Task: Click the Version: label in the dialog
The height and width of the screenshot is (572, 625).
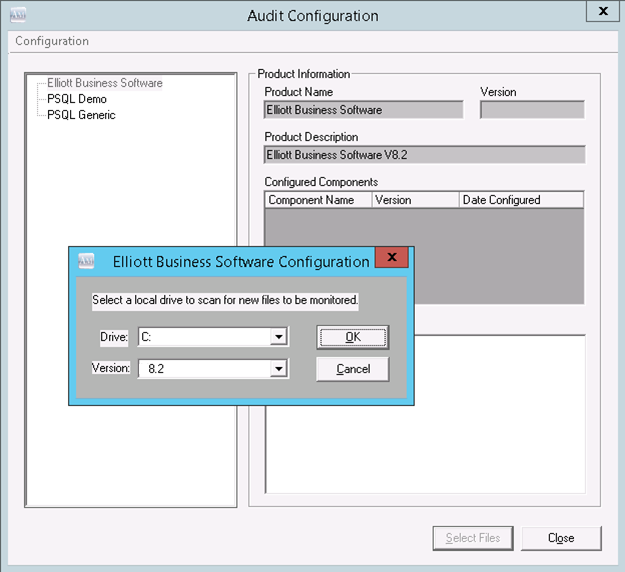Action: pos(111,368)
